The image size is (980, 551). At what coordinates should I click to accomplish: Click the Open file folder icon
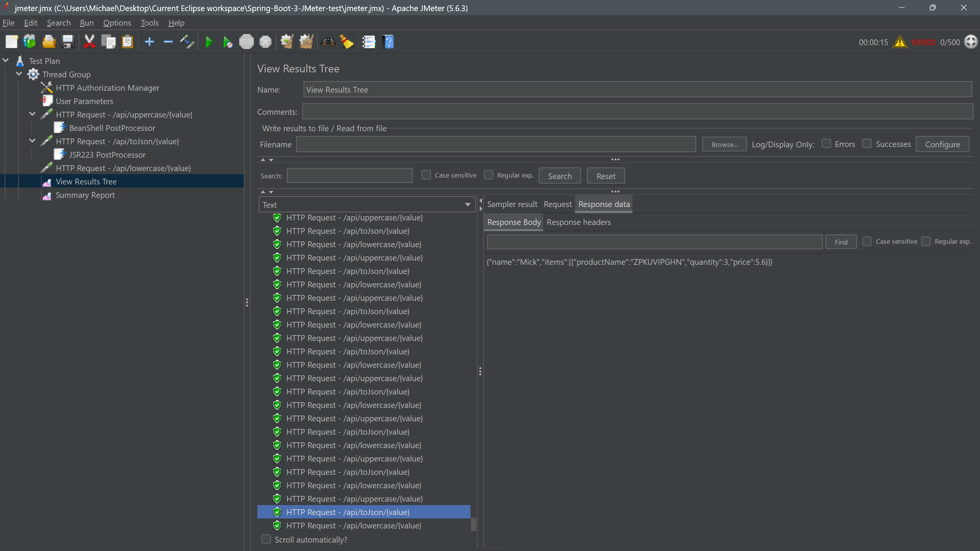(49, 42)
